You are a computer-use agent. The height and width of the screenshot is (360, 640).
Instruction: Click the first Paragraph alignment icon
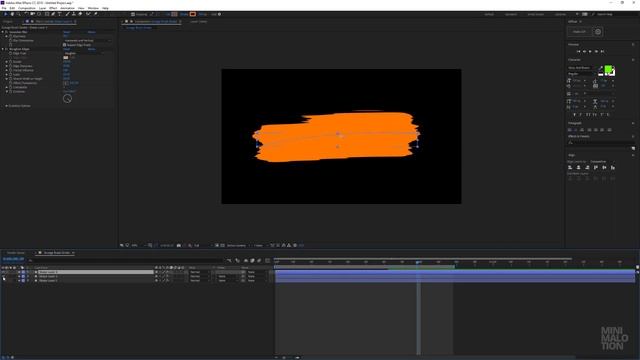tap(570, 130)
